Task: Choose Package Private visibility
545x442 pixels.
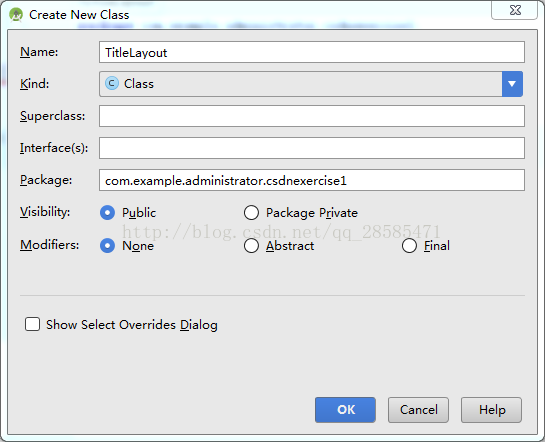Action: [251, 212]
